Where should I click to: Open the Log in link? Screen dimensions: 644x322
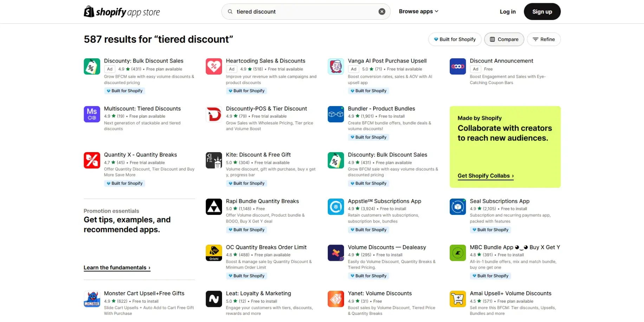click(x=508, y=12)
